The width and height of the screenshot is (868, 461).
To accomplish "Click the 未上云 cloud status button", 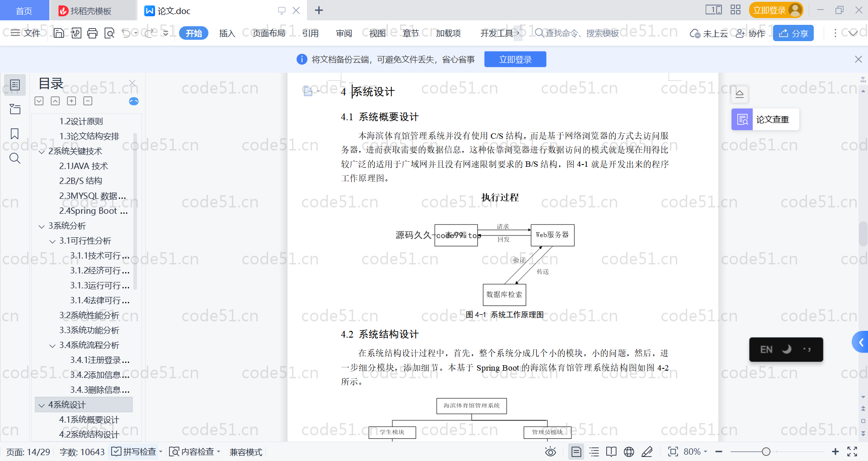I will pyautogui.click(x=709, y=33).
